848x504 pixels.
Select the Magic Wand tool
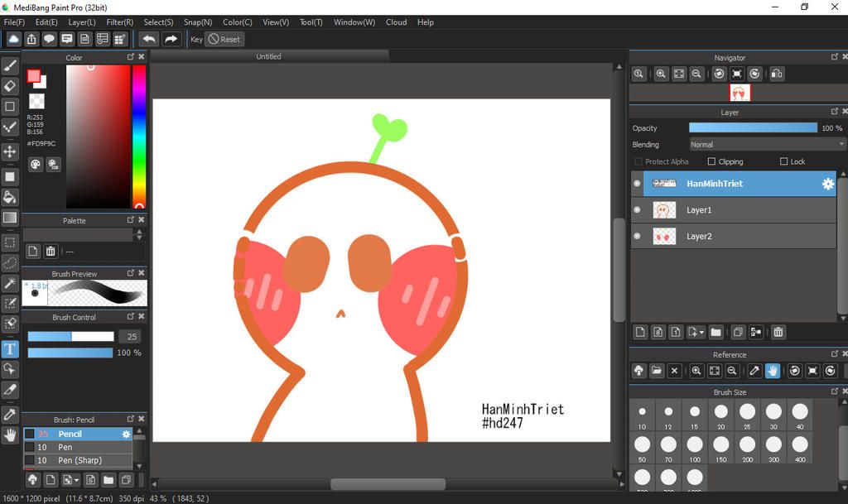pyautogui.click(x=10, y=283)
